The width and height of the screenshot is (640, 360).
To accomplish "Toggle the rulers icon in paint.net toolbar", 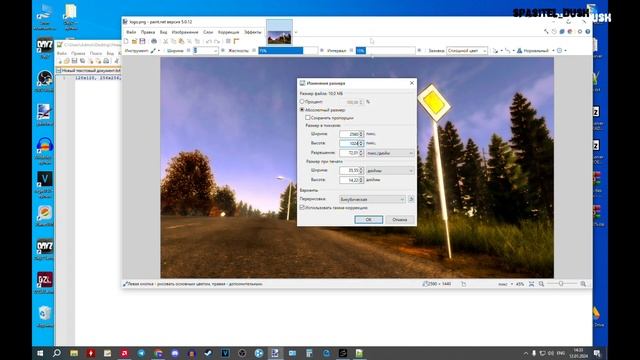I will (236, 41).
